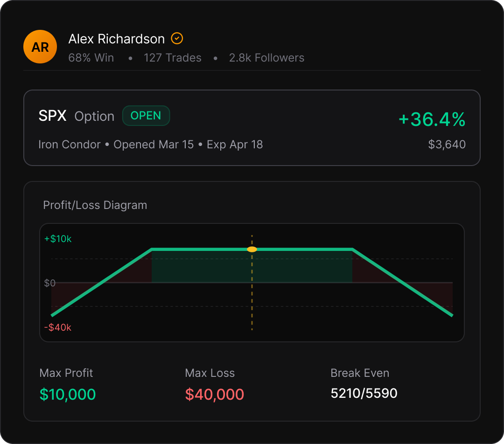Image resolution: width=504 pixels, height=444 pixels.
Task: Click the AR avatar circle
Action: click(x=40, y=47)
